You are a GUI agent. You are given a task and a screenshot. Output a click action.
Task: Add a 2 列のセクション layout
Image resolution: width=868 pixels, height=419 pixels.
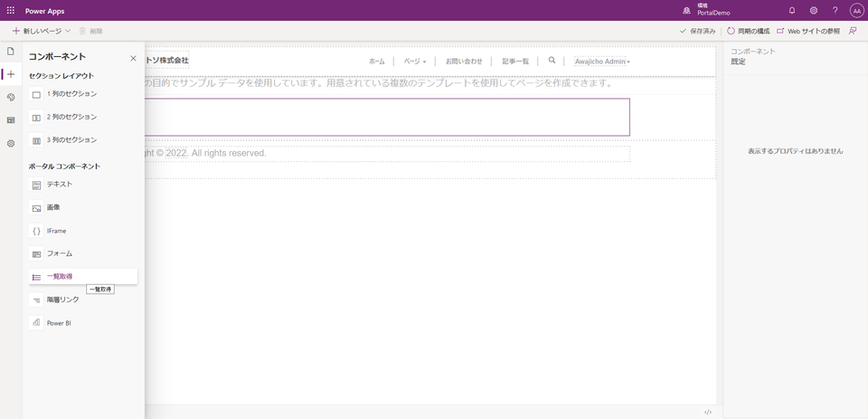click(71, 118)
